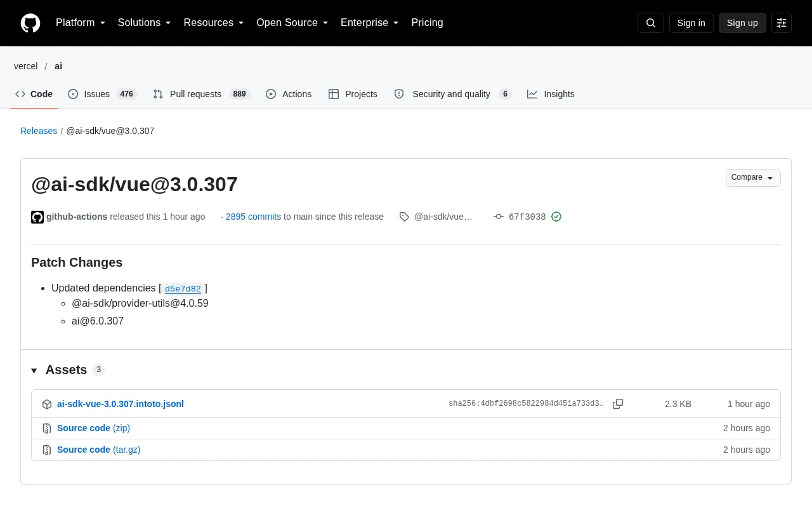The height and width of the screenshot is (508, 812).
Task: Open the ai repository link
Action: pyautogui.click(x=58, y=66)
